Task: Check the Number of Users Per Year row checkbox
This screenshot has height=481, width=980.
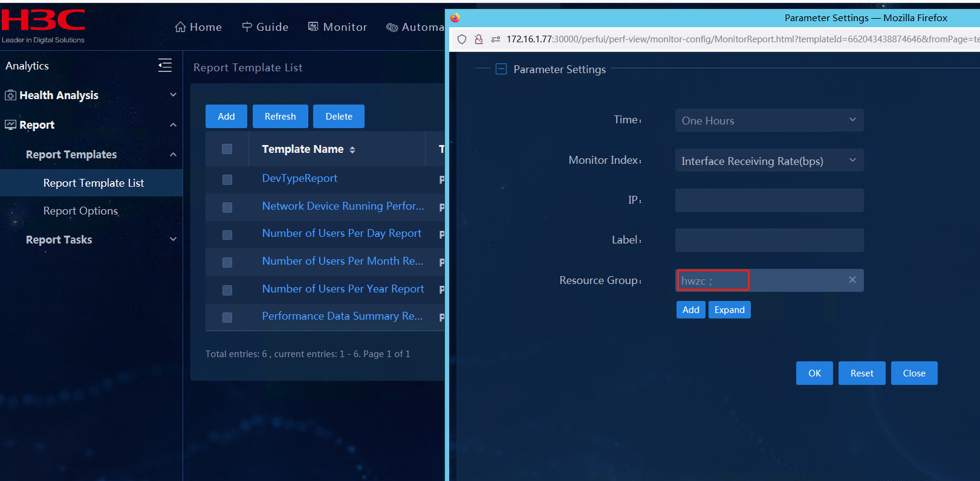Action: 227,290
